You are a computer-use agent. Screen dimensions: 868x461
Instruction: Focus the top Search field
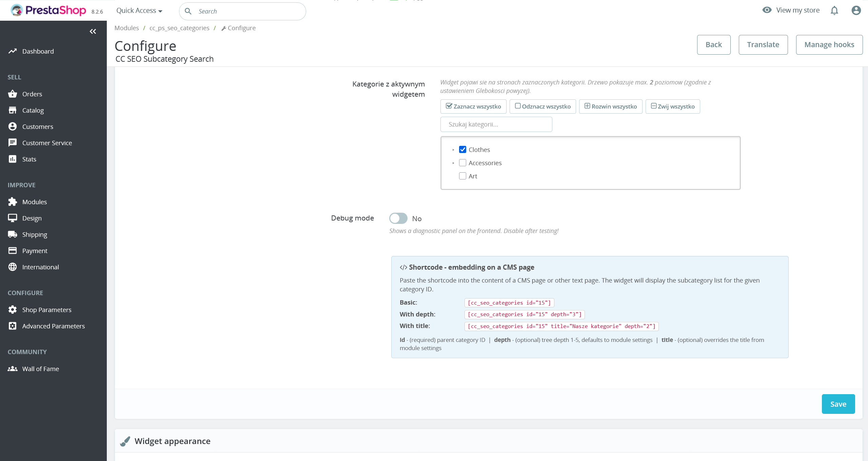click(x=242, y=11)
